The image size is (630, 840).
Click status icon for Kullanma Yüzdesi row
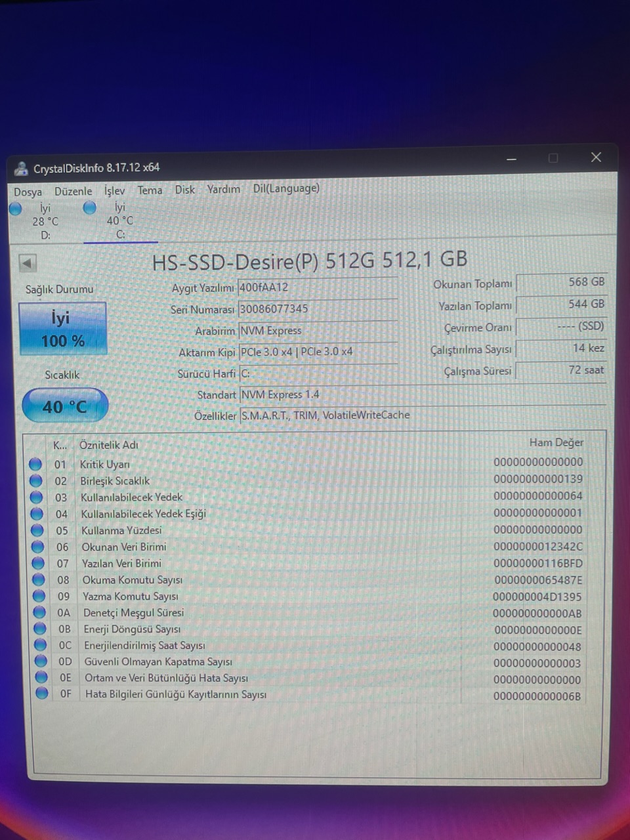(37, 530)
